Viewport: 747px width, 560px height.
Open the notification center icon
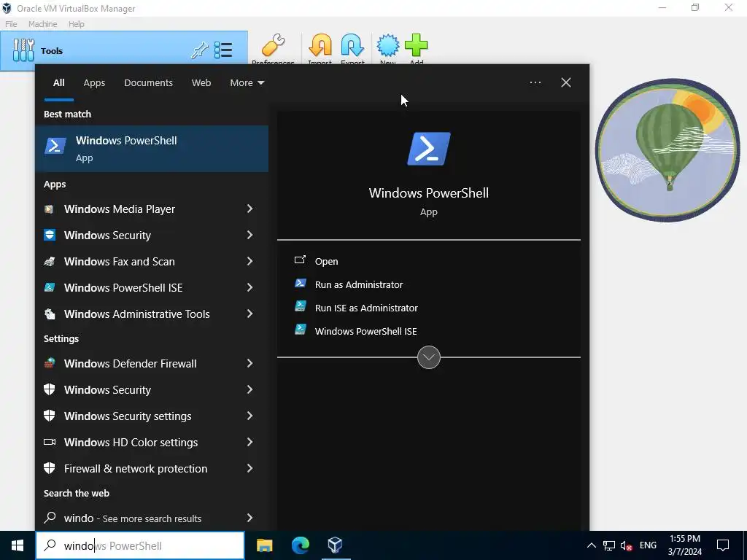723,545
